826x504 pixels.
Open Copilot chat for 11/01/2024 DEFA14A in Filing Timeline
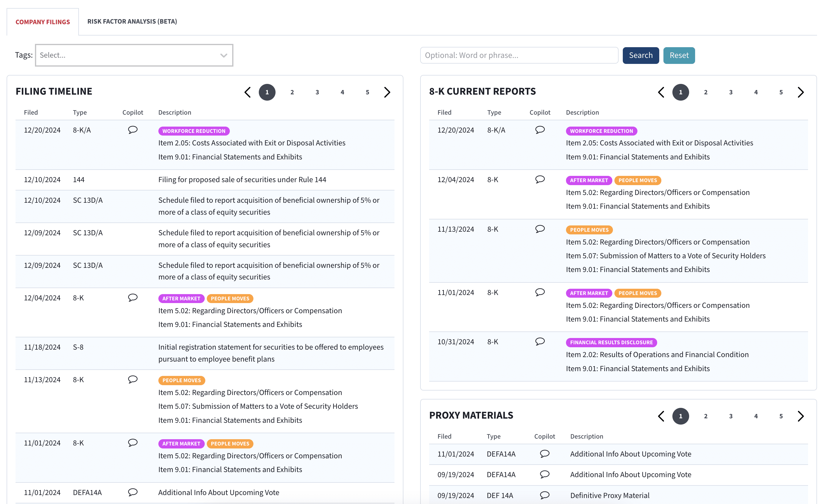[133, 492]
